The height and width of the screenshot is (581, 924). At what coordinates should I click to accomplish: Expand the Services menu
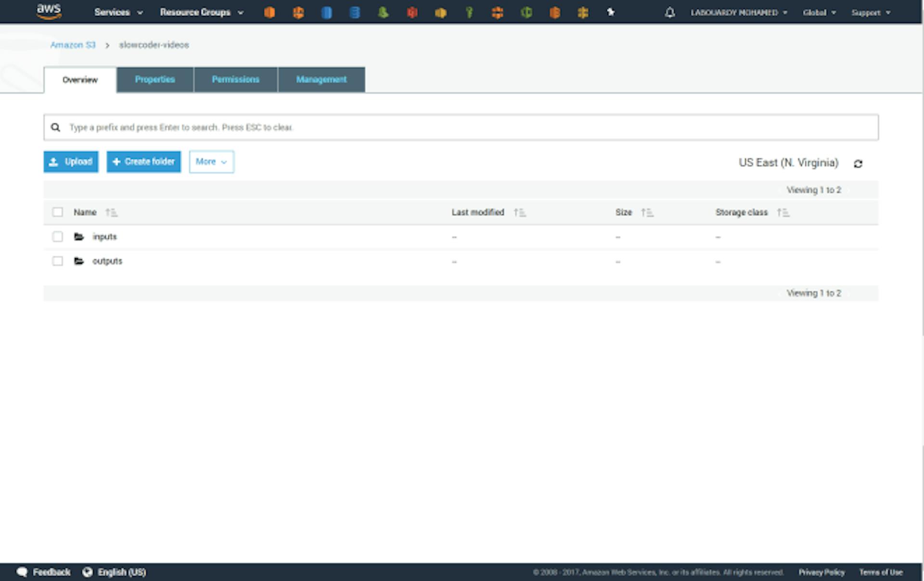pos(118,13)
